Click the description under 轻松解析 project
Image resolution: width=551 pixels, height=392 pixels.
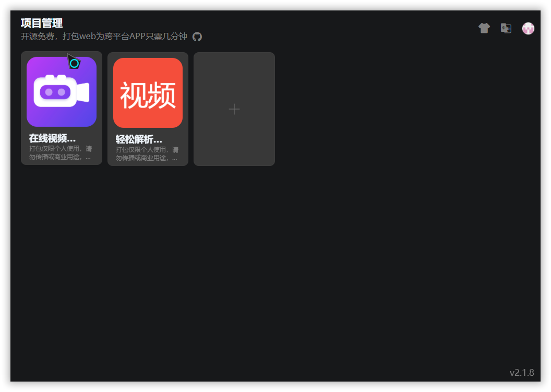(x=147, y=154)
